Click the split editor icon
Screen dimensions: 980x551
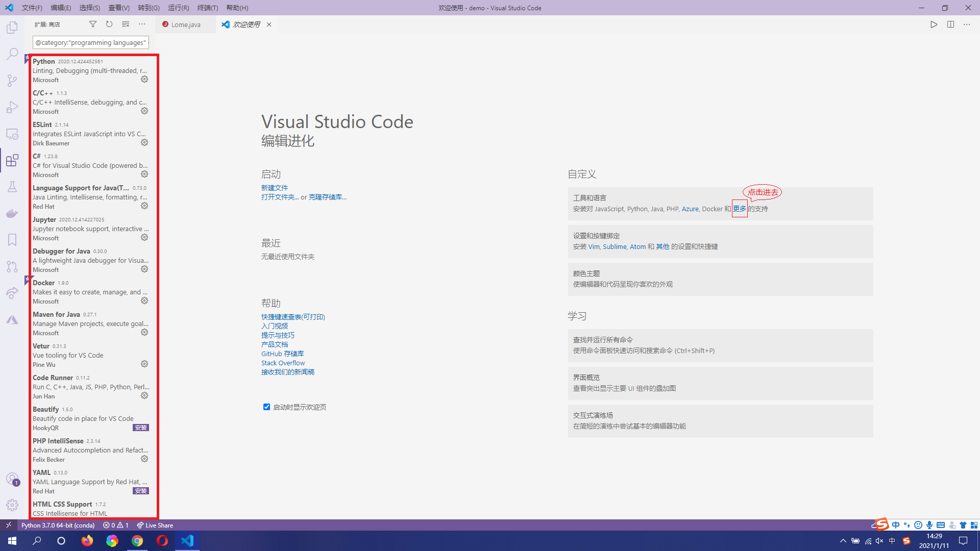[950, 24]
